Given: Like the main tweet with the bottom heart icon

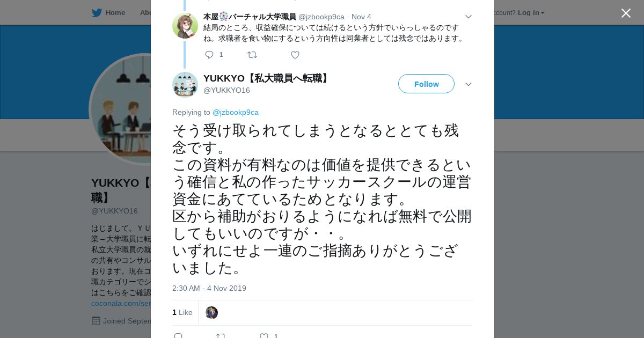Looking at the screenshot, I should coord(264,336).
